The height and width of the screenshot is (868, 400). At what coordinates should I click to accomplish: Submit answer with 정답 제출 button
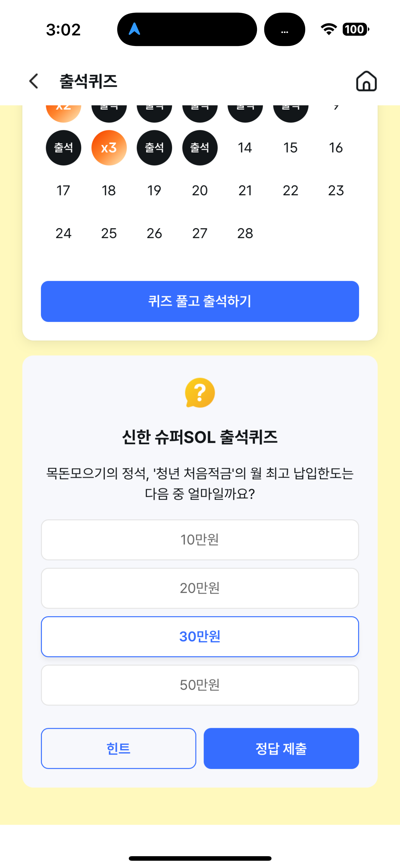281,748
